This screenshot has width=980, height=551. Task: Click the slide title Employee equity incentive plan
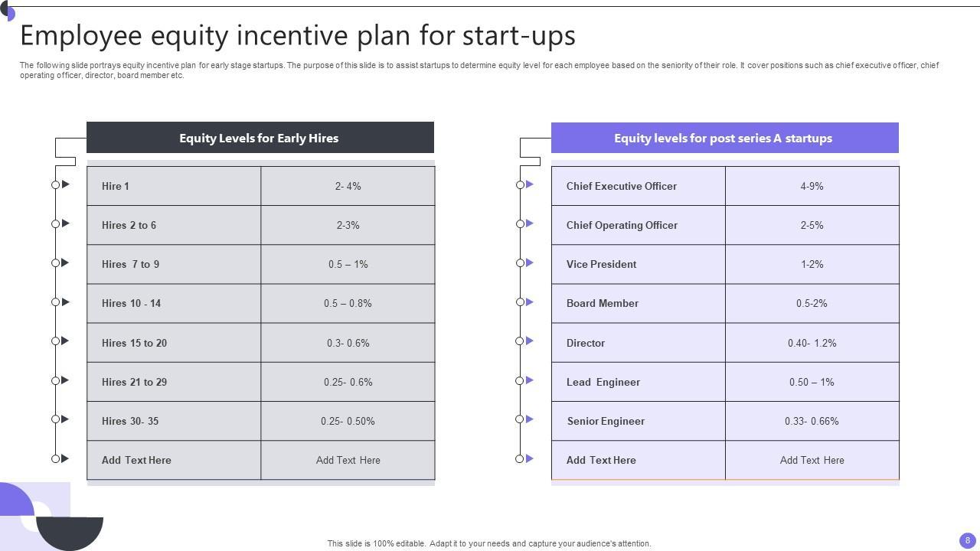pyautogui.click(x=298, y=36)
